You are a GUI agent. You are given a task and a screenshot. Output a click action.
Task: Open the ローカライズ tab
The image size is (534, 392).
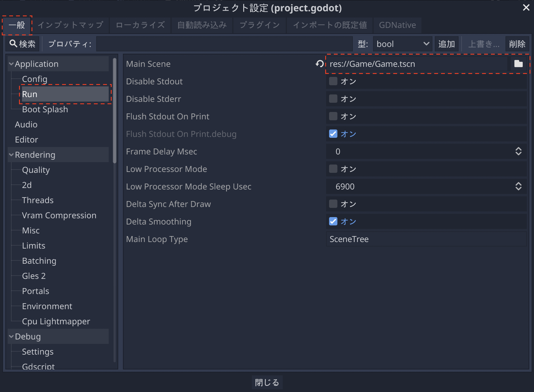coord(140,25)
